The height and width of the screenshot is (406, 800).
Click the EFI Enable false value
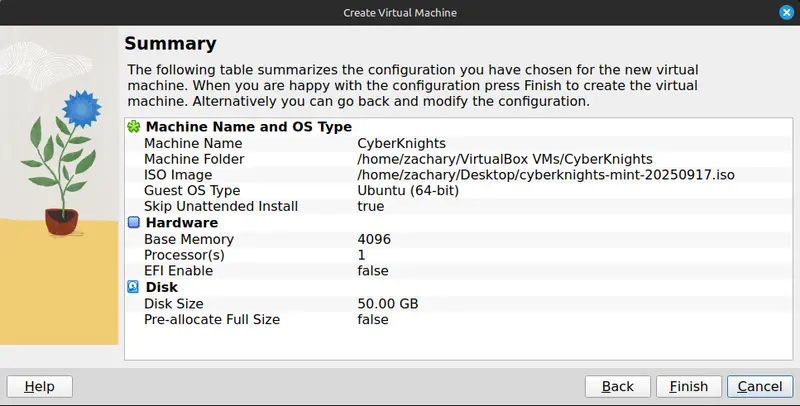tap(372, 271)
